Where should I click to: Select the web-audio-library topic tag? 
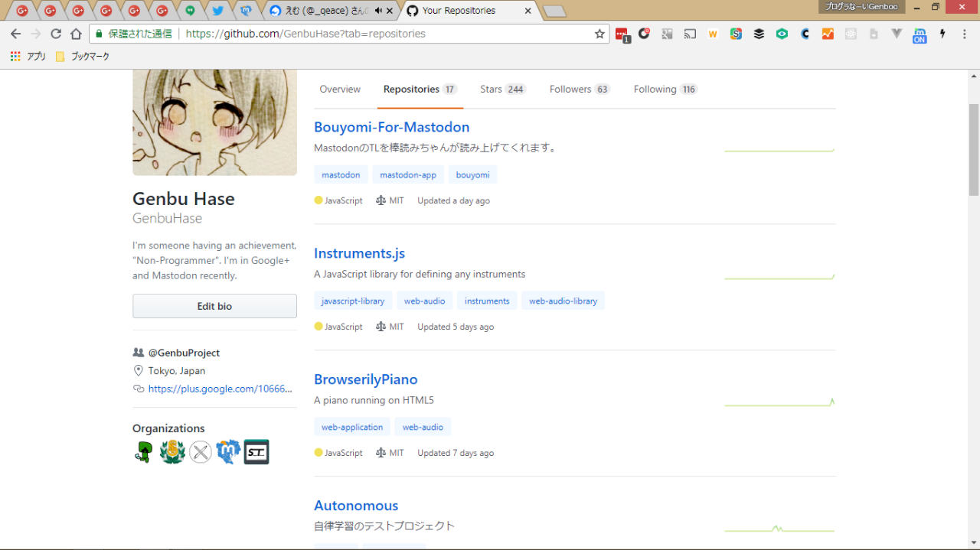[563, 301]
